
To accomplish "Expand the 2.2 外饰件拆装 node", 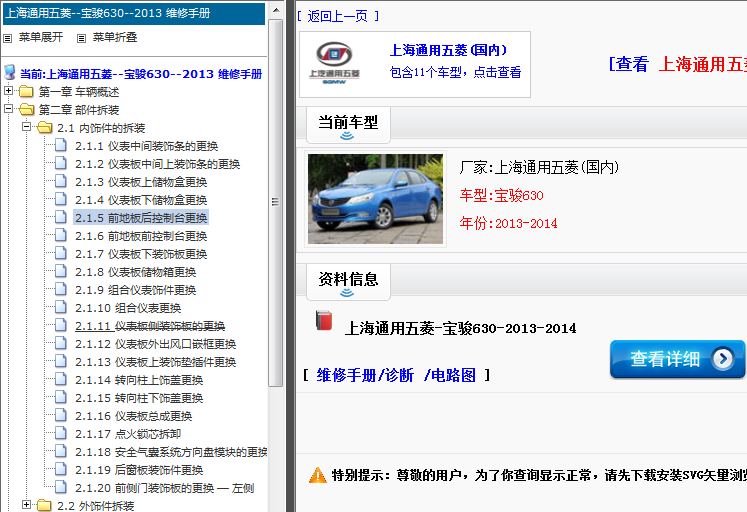I will (27, 504).
